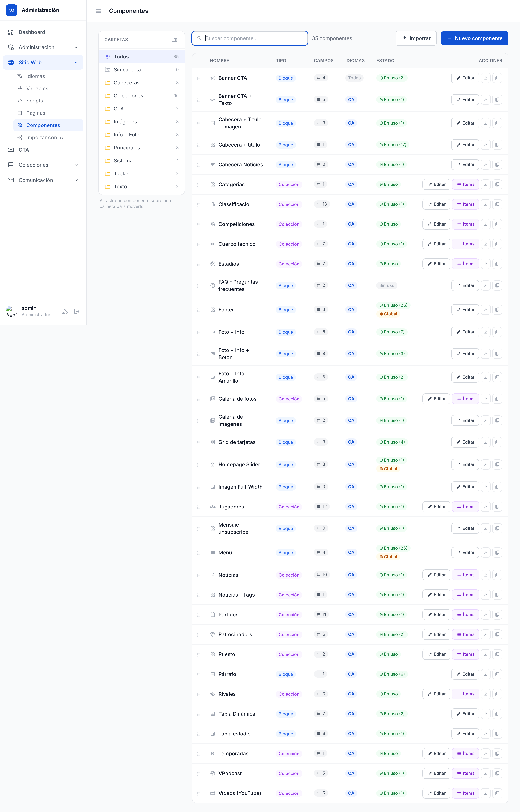The width and height of the screenshot is (520, 812).
Task: Click the Sin uso status of FAQ
Action: pyautogui.click(x=387, y=286)
